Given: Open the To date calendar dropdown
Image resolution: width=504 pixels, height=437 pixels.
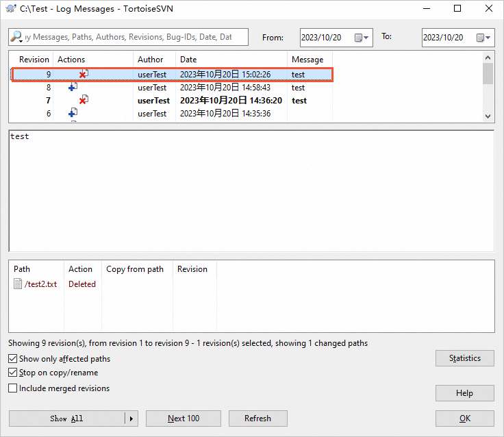Looking at the screenshot, I should (483, 38).
